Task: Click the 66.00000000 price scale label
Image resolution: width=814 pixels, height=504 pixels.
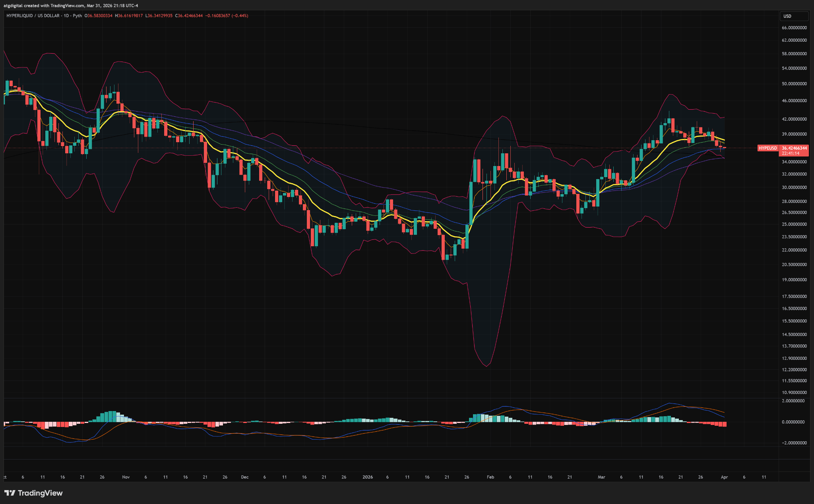Action: [794, 28]
